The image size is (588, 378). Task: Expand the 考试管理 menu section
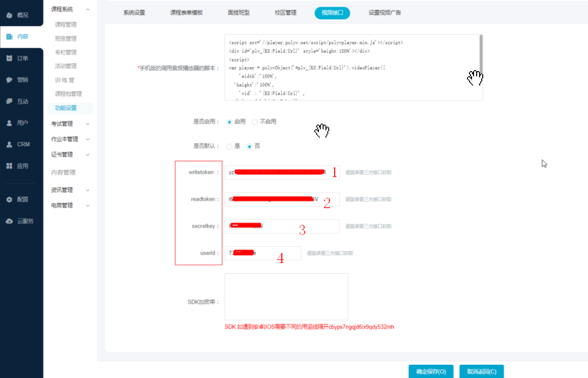pos(87,124)
